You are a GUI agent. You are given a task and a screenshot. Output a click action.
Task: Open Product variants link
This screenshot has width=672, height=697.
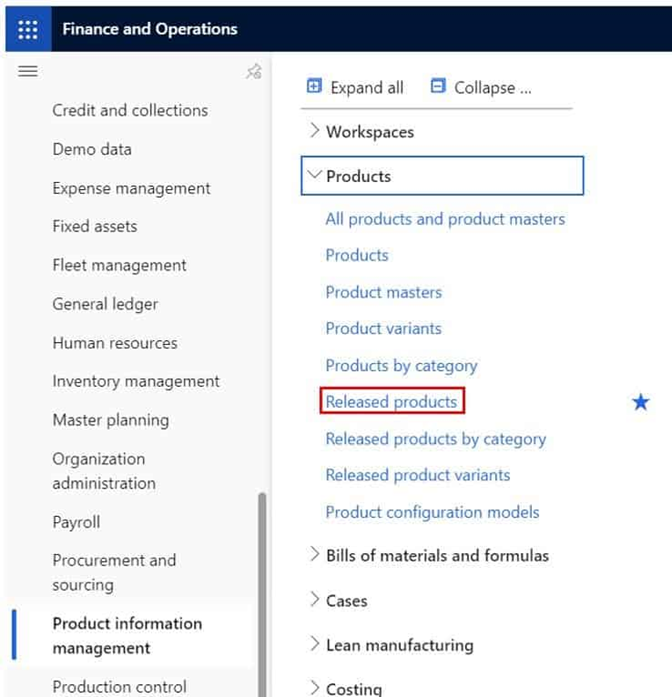tap(384, 328)
